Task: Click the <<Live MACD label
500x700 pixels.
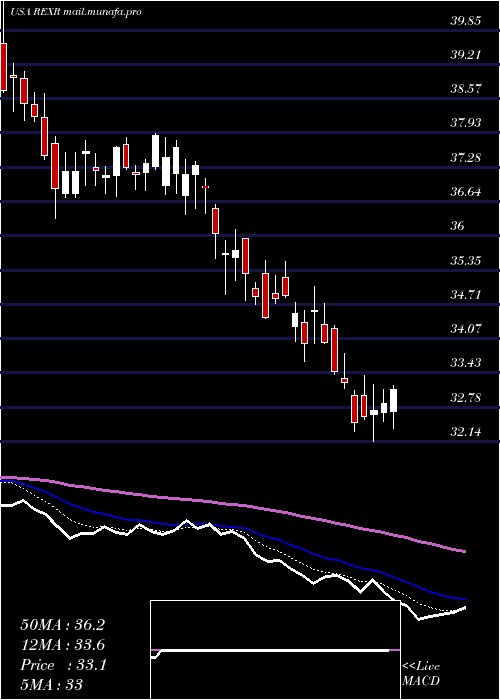Action: (421, 673)
